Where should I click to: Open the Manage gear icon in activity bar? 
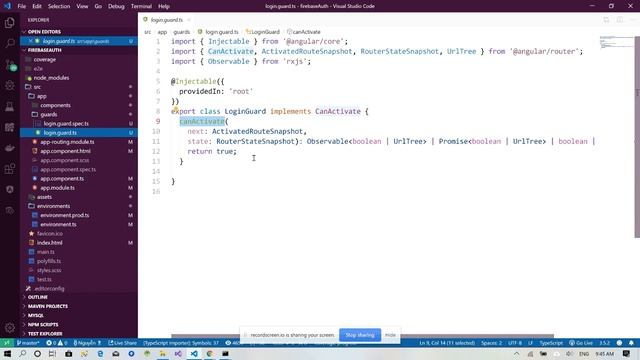9,327
